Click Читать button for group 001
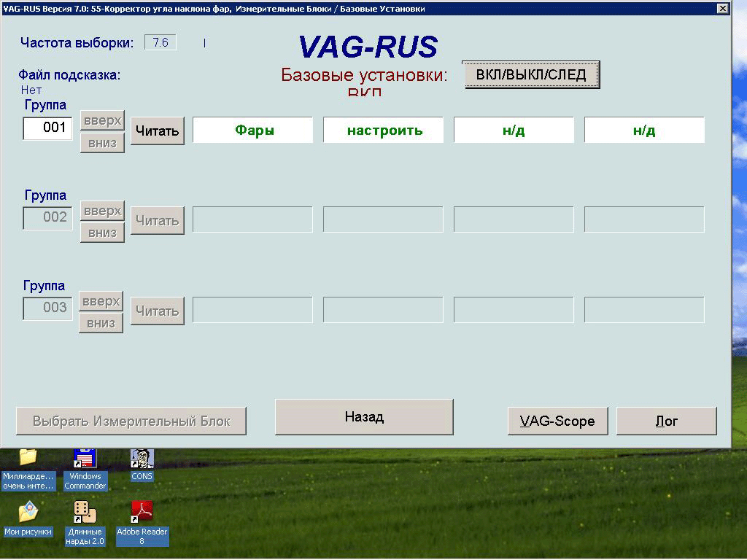 (x=158, y=131)
